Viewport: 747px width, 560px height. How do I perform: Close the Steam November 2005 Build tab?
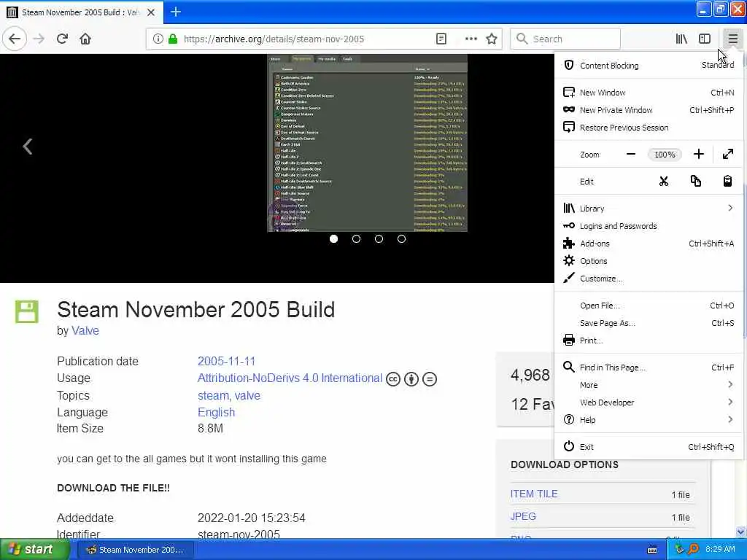point(151,12)
